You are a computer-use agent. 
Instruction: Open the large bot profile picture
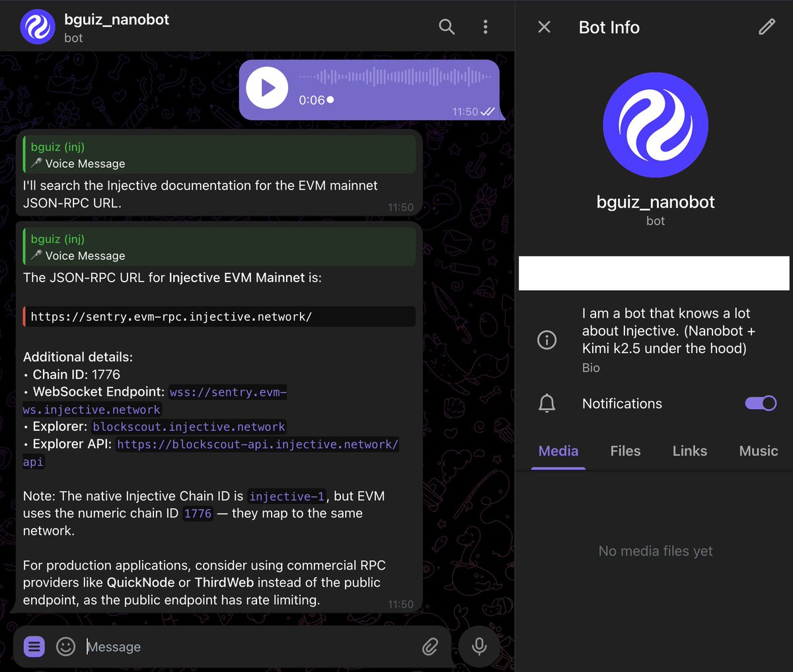tap(656, 125)
